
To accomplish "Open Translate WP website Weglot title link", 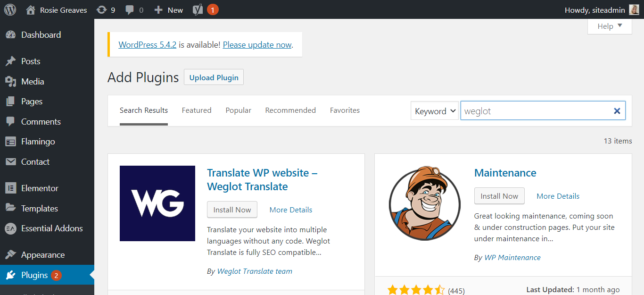I will 262,180.
